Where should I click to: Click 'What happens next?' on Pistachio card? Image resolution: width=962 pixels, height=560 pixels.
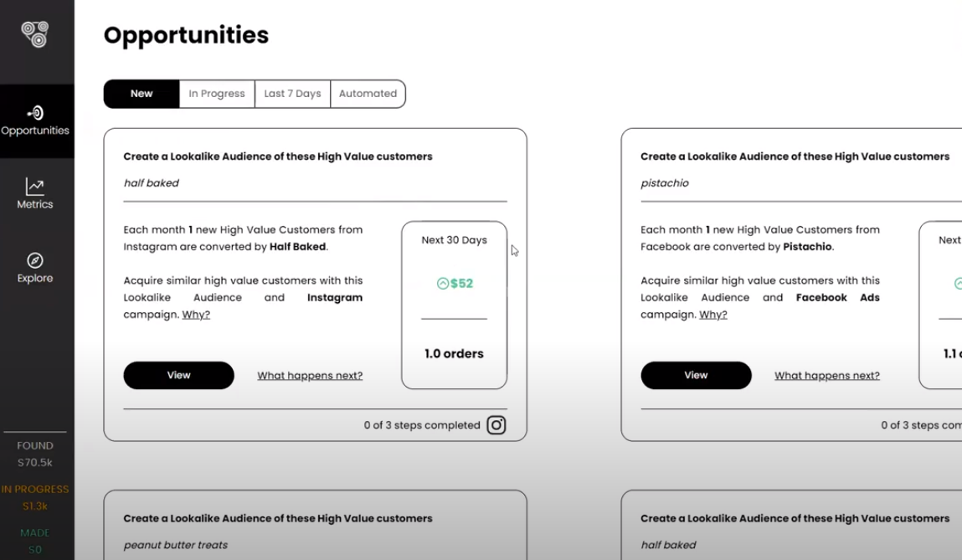point(827,376)
